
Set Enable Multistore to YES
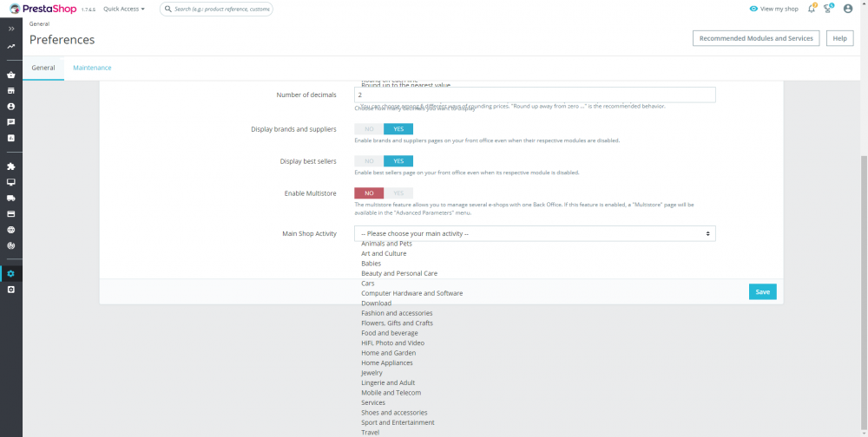click(x=398, y=193)
